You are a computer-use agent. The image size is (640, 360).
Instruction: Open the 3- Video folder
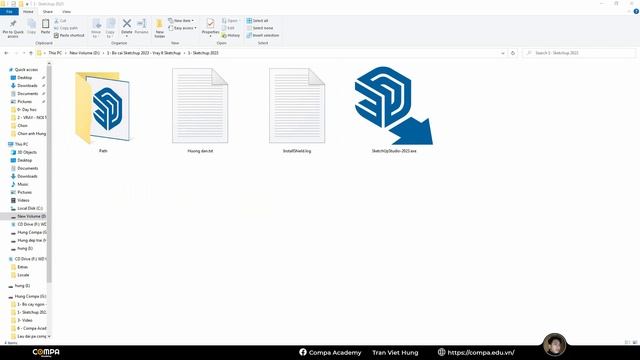tap(24, 320)
